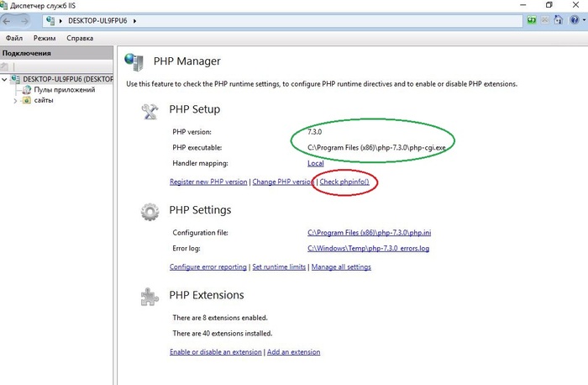Viewport: 588px width, 385px height.
Task: Open the Справка menu
Action: coord(80,39)
